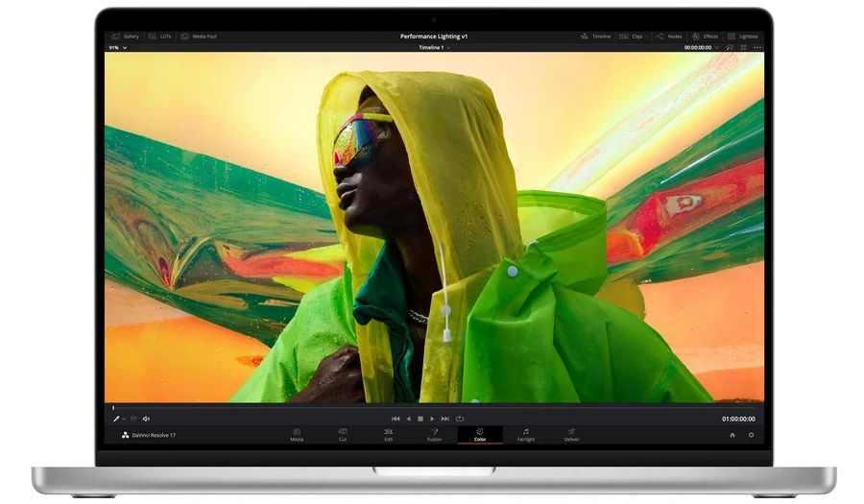864x504 pixels.
Task: Open the Gallery panel
Action: 125,36
